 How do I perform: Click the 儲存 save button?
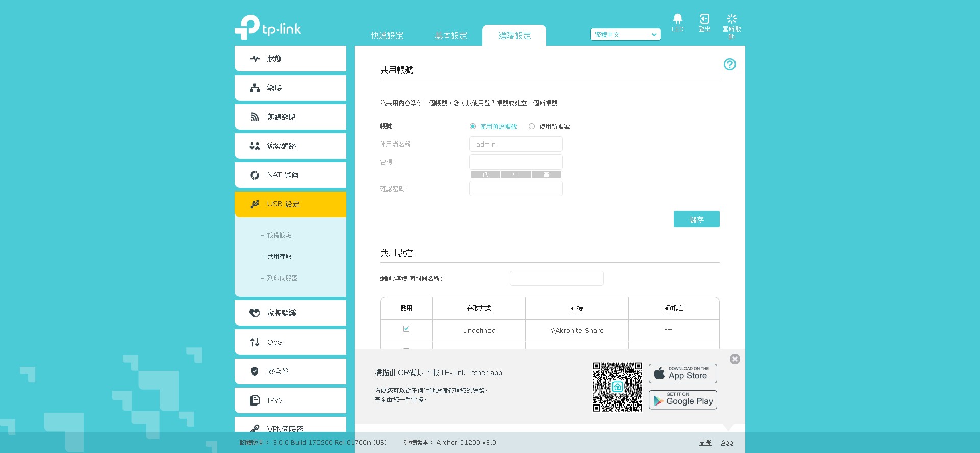point(697,219)
